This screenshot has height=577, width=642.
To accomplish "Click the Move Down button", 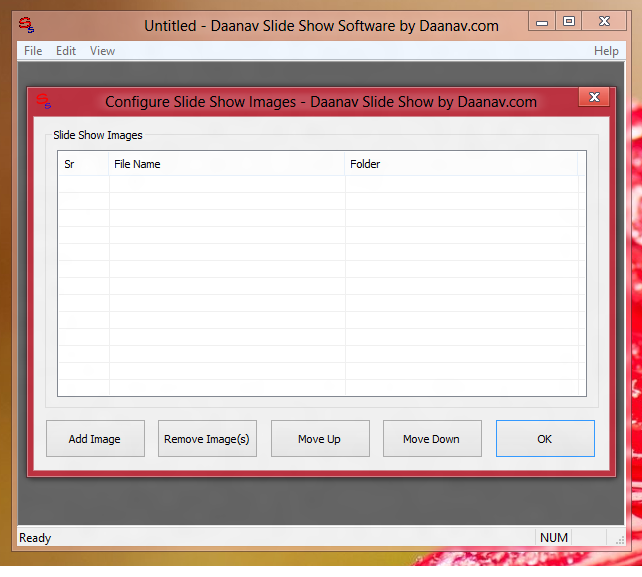I will (x=432, y=439).
